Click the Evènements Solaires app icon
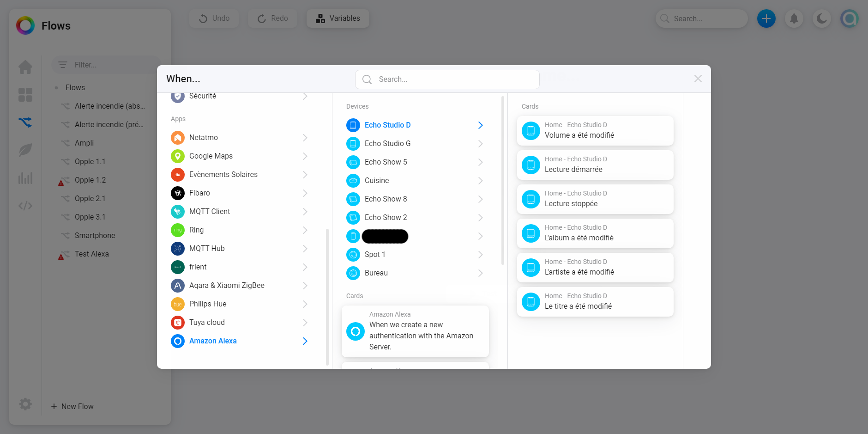 [178, 175]
